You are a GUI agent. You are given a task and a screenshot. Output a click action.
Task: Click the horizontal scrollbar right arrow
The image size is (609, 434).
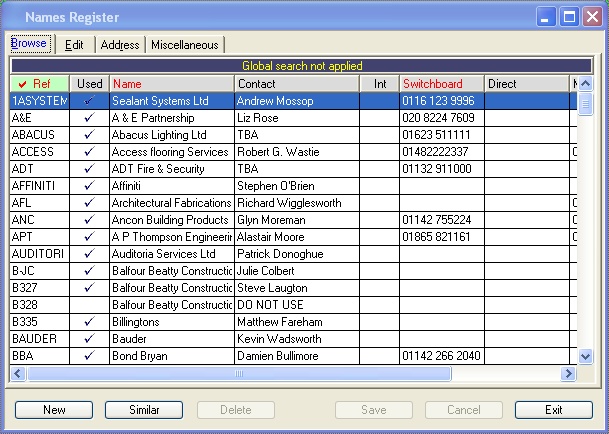tap(569, 374)
